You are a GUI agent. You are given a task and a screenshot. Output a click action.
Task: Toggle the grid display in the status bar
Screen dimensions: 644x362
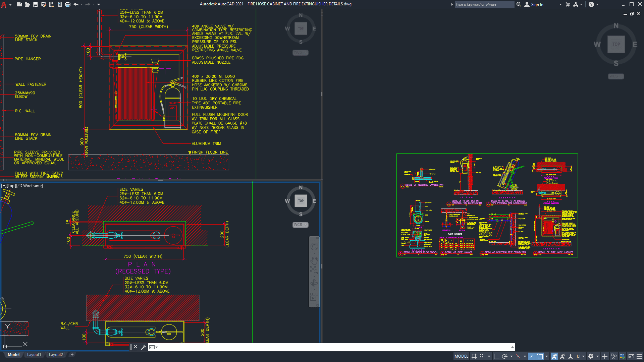474,356
